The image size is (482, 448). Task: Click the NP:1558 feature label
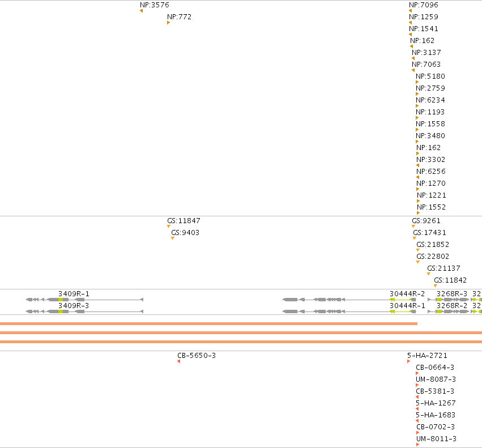(430, 124)
